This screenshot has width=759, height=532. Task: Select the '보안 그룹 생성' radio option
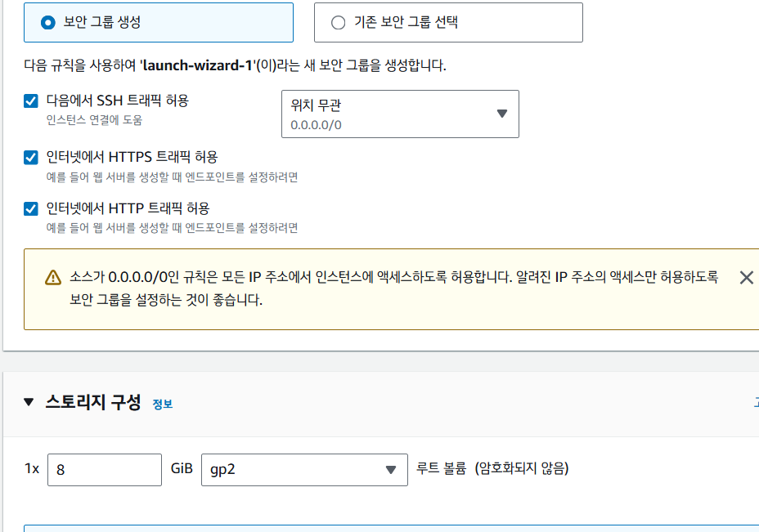[48, 23]
